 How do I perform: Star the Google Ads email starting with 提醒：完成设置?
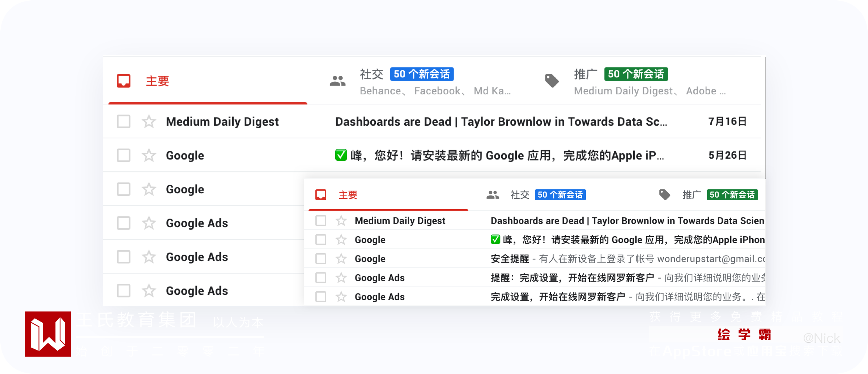(341, 278)
